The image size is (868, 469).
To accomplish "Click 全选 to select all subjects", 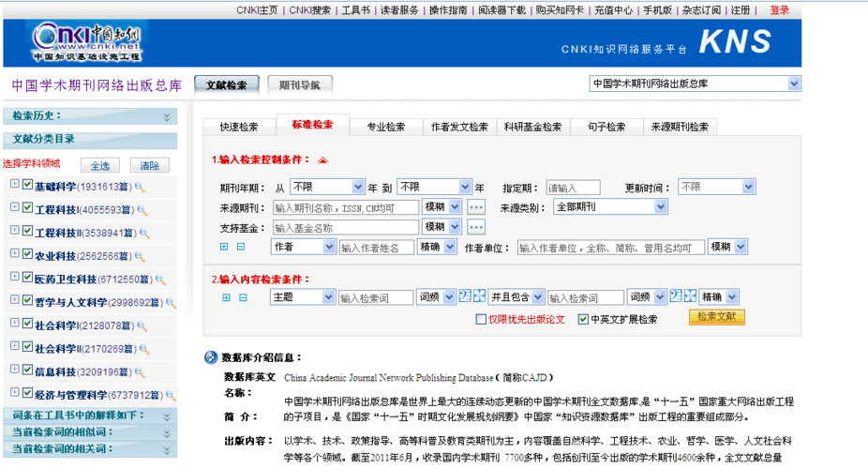I will pyautogui.click(x=100, y=166).
